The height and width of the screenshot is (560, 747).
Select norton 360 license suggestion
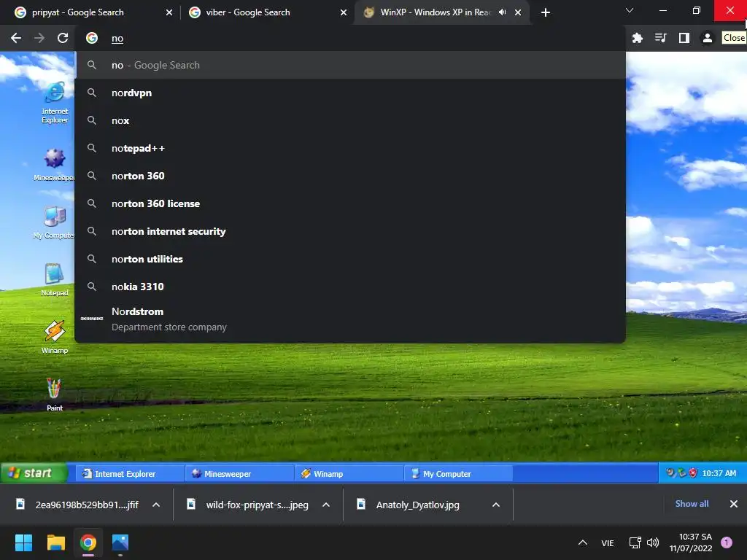pyautogui.click(x=350, y=203)
